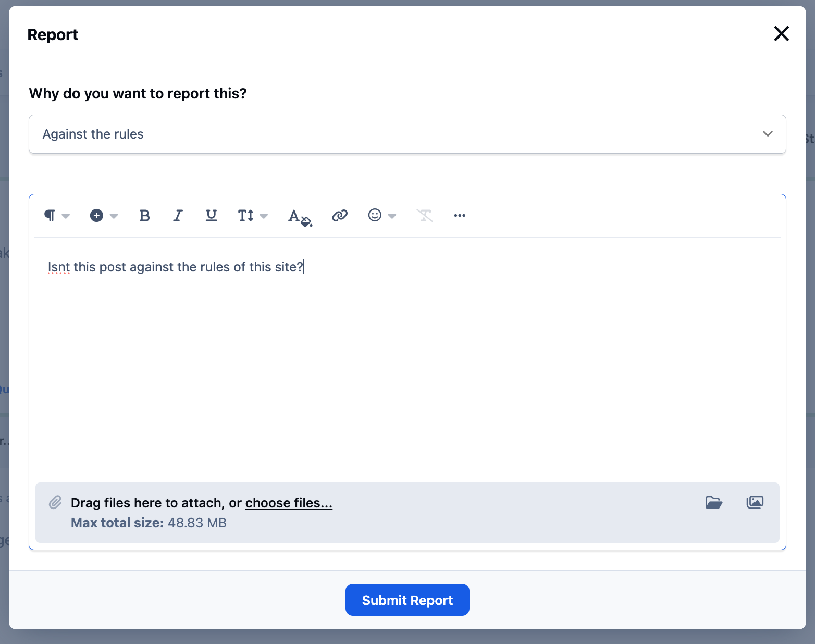The height and width of the screenshot is (644, 815).
Task: Toggle bold formatting
Action: [144, 215]
